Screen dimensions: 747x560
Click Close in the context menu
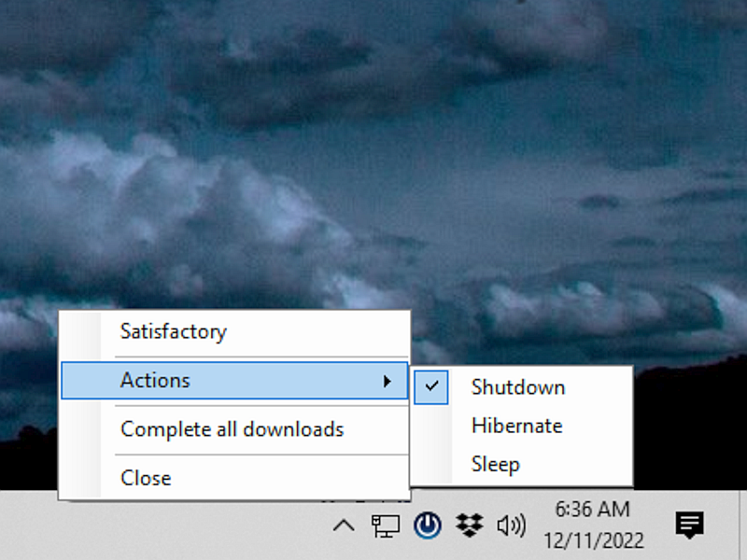(234, 478)
